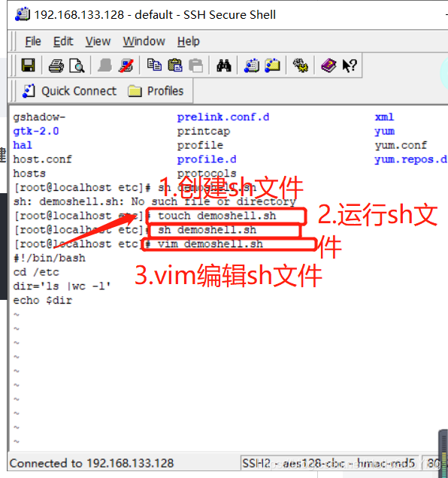448x478 pixels.
Task: Click 'hosts' file entry
Action: (29, 173)
